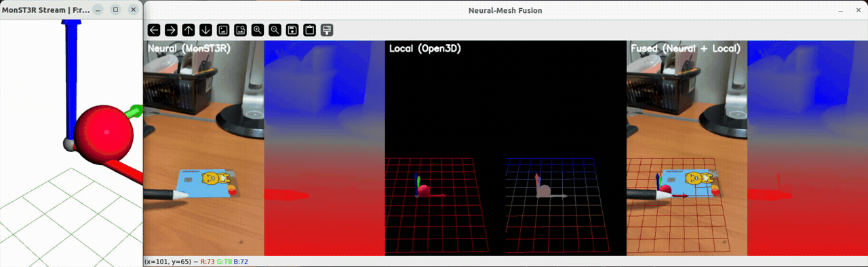Zoom in with the magnifier plus icon
The height and width of the screenshot is (267, 868).
(x=258, y=30)
